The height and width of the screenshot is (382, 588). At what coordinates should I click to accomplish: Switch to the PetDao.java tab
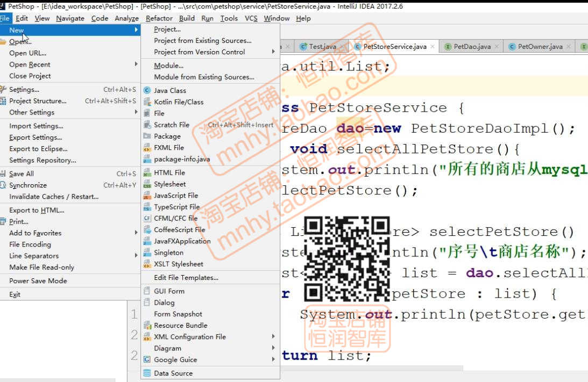(x=472, y=46)
